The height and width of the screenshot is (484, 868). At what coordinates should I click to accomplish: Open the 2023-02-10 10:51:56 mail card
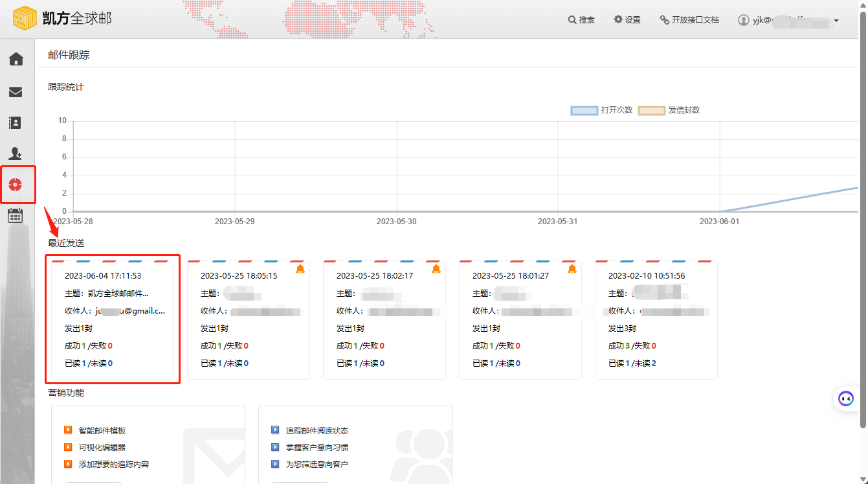[x=656, y=319]
